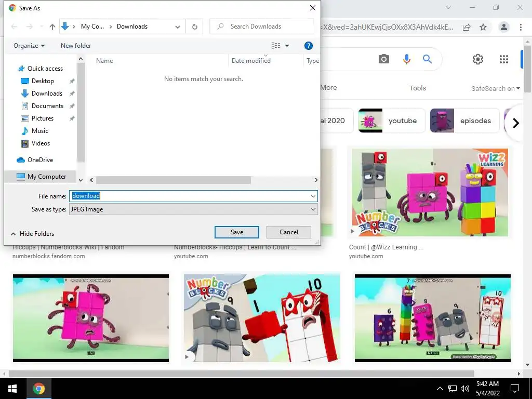Image resolution: width=532 pixels, height=399 pixels.
Task: Open thumbnail with grey nine and red ten
Action: 262,318
